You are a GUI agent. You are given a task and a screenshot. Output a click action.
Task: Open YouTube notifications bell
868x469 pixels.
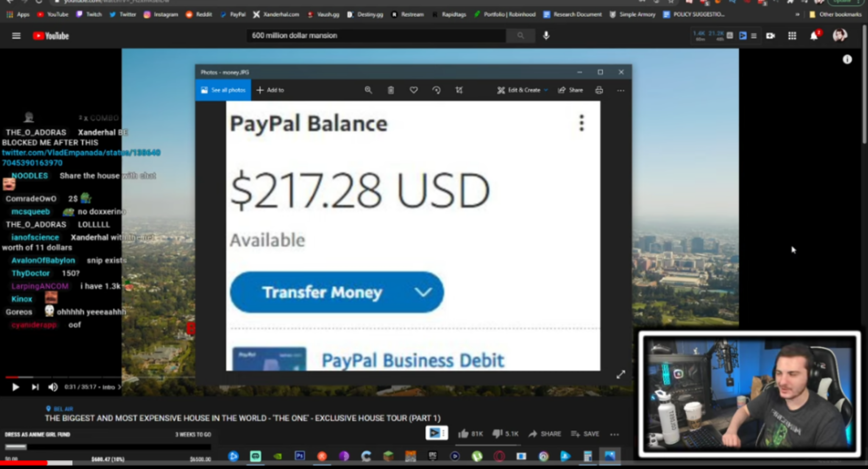814,36
